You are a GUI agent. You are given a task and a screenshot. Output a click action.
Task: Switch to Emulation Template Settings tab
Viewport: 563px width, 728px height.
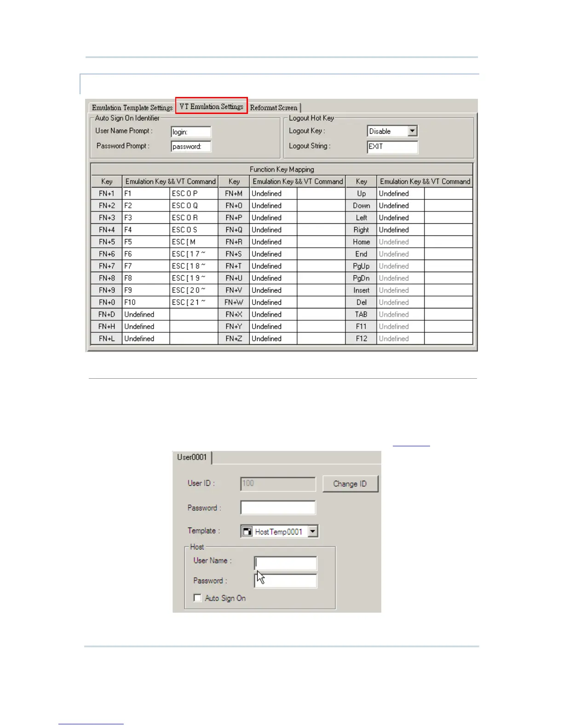point(132,108)
